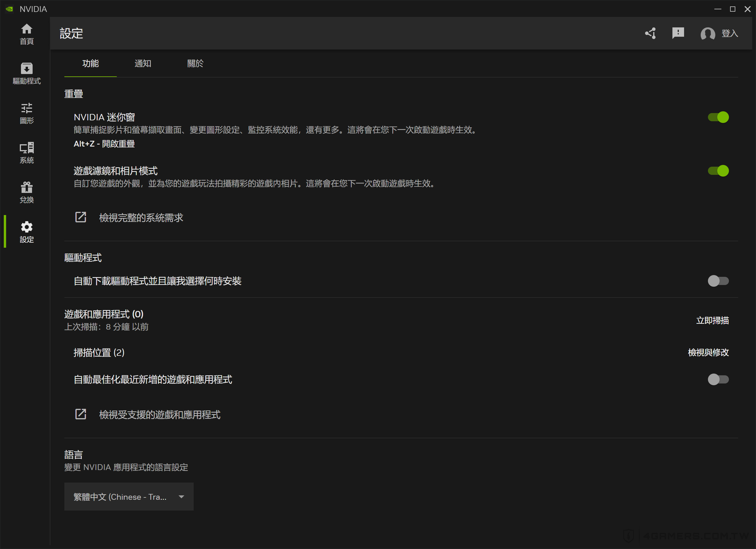
Task: Click the 上次掃描: 8 分鐘 以前 text
Action: (x=106, y=327)
